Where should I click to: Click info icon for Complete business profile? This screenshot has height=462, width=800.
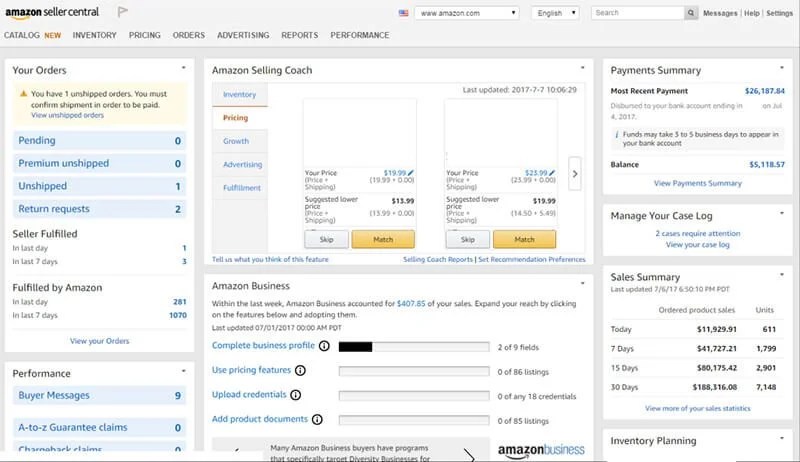coord(324,346)
